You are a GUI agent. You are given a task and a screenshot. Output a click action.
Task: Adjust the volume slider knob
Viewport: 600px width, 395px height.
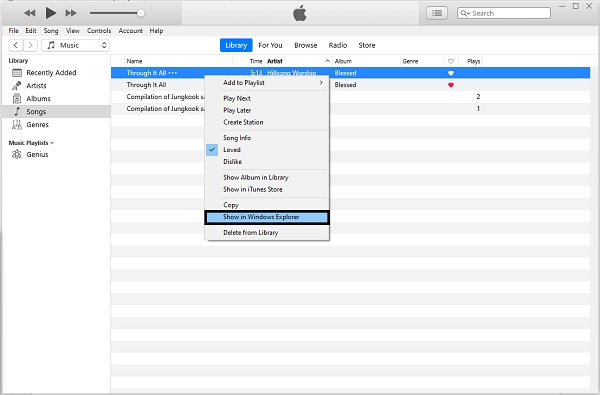(141, 13)
